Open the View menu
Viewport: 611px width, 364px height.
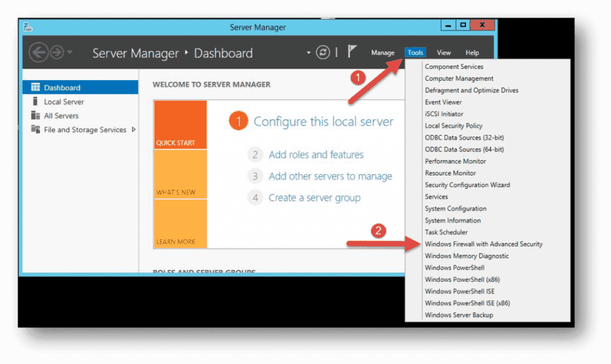click(x=443, y=53)
